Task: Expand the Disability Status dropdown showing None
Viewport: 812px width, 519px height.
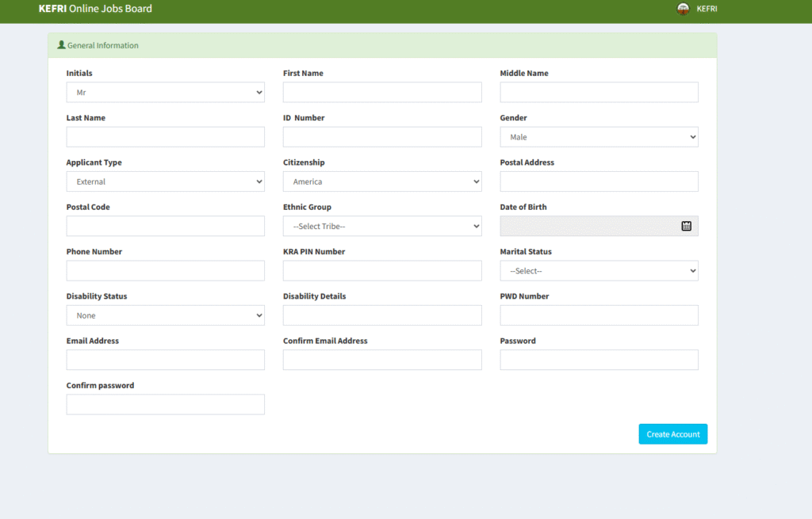Action: (x=165, y=315)
